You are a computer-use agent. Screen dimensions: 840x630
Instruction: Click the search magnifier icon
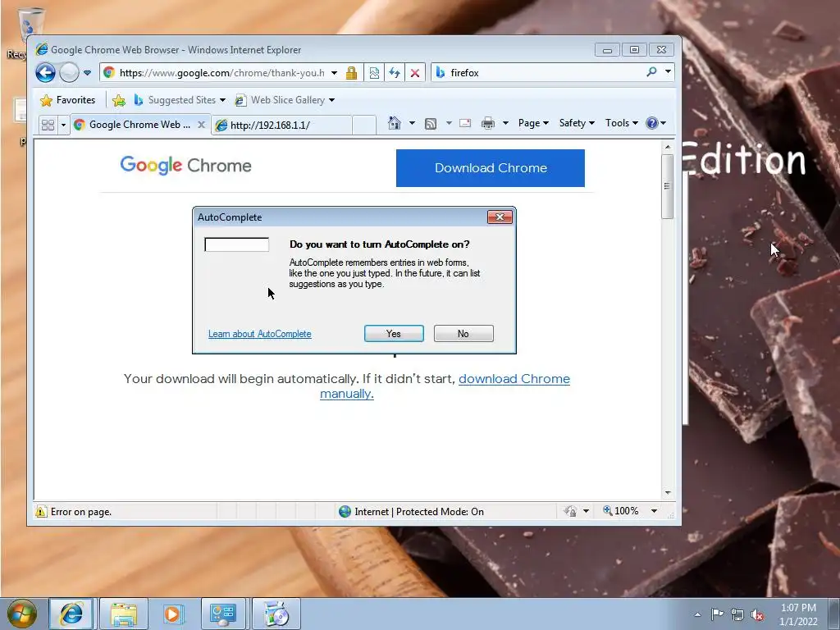click(x=651, y=72)
